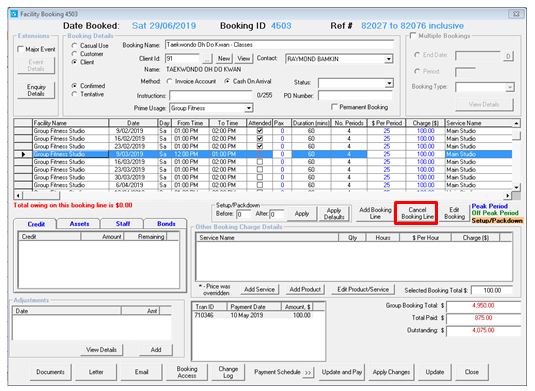This screenshot has width=535, height=391.
Task: Open the Bonds tab
Action: pos(166,224)
